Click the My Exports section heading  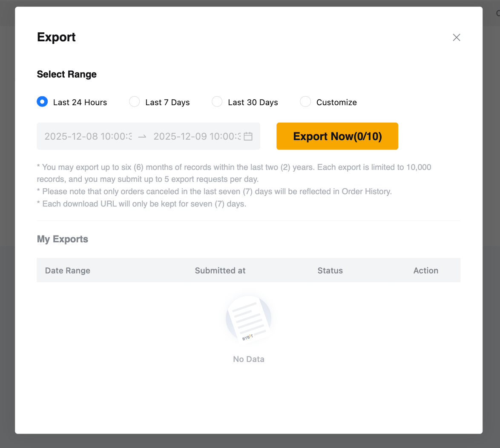point(63,239)
